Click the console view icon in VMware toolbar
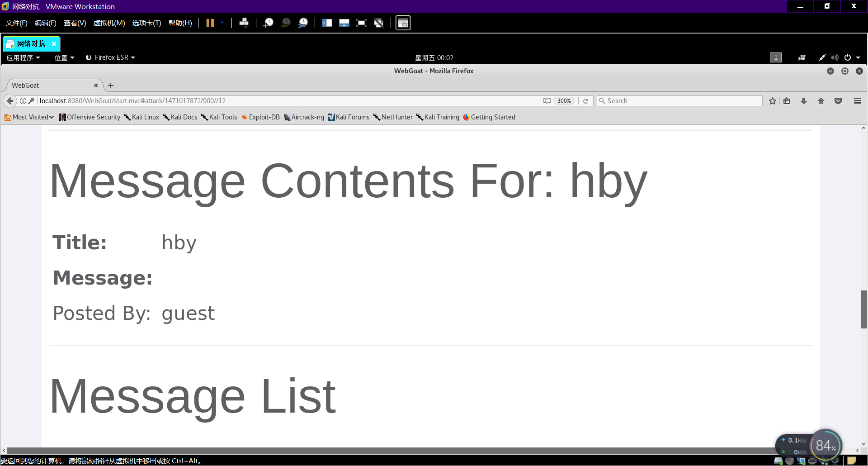This screenshot has height=466, width=868. (403, 23)
